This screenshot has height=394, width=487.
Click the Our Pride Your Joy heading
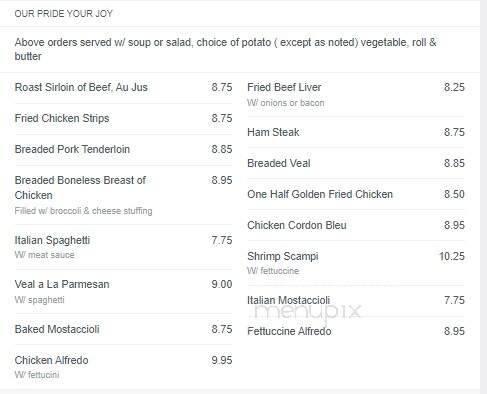click(x=64, y=14)
